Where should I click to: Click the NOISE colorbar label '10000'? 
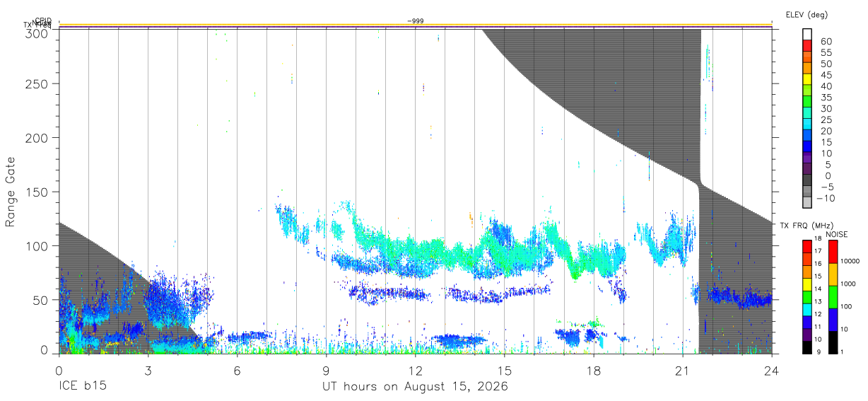point(851,262)
